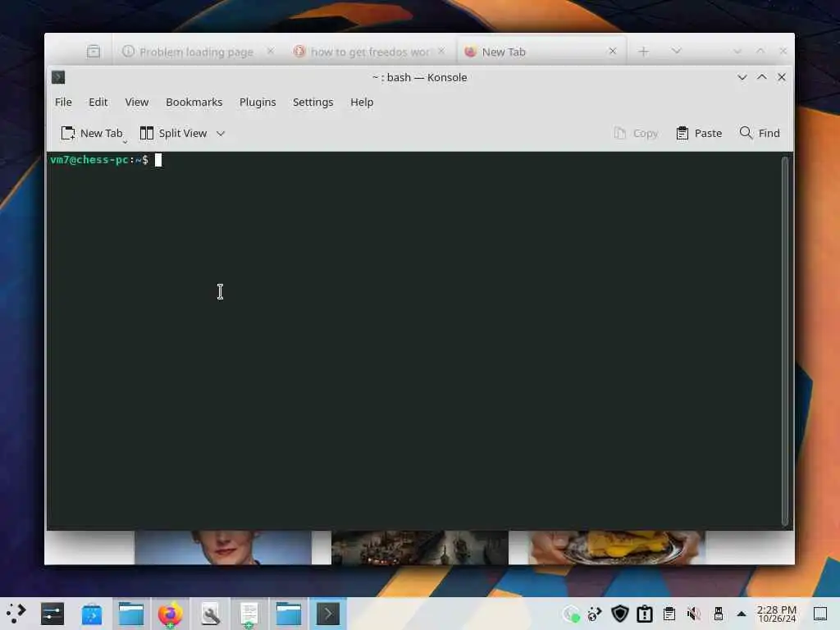The image size is (840, 630).
Task: Switch to Firefox from the taskbar
Action: point(171,614)
